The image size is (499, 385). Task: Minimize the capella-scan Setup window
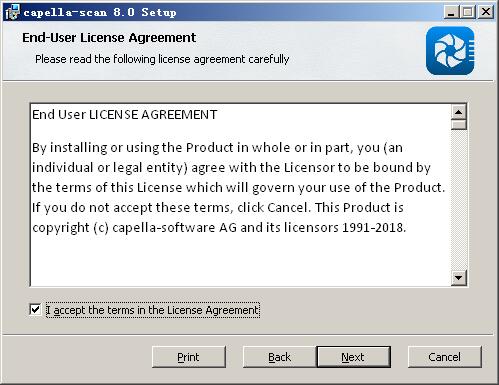tap(451, 12)
